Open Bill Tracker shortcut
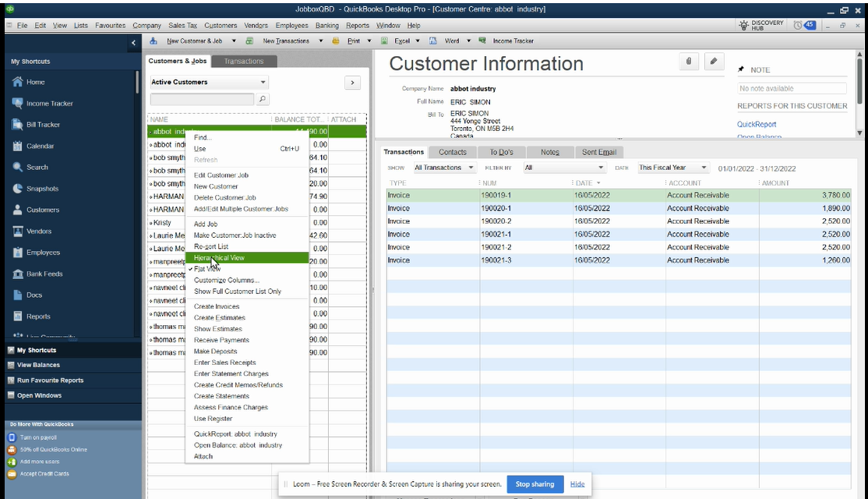 click(x=43, y=125)
